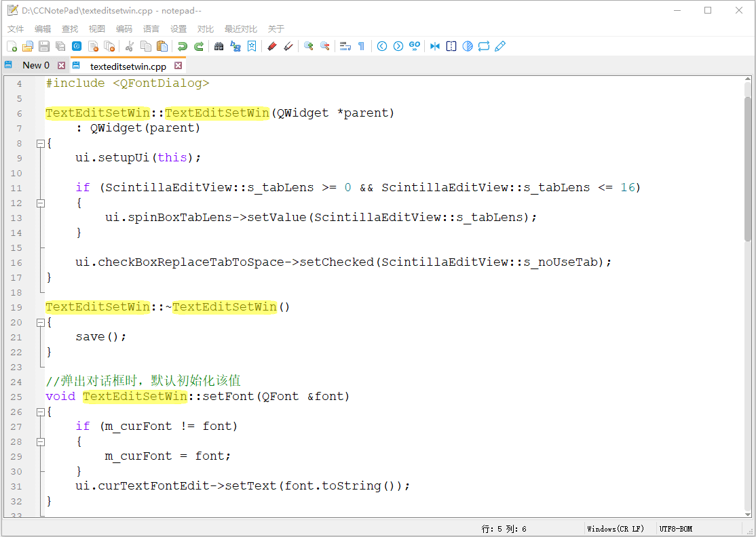
Task: Switch to the New 0 tab
Action: point(35,66)
